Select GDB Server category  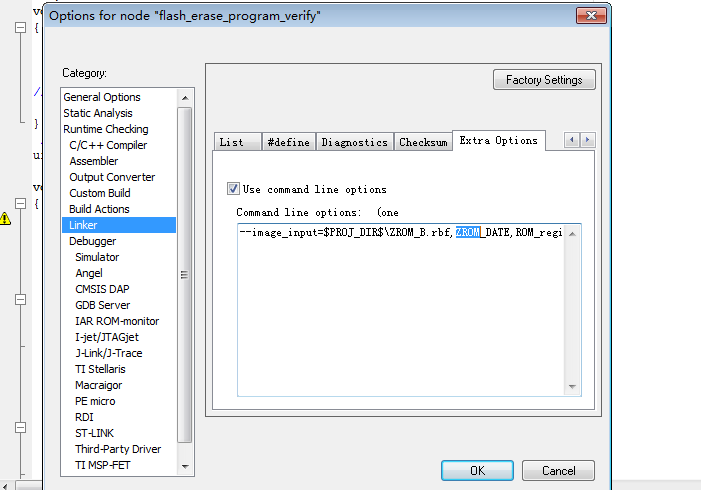102,305
